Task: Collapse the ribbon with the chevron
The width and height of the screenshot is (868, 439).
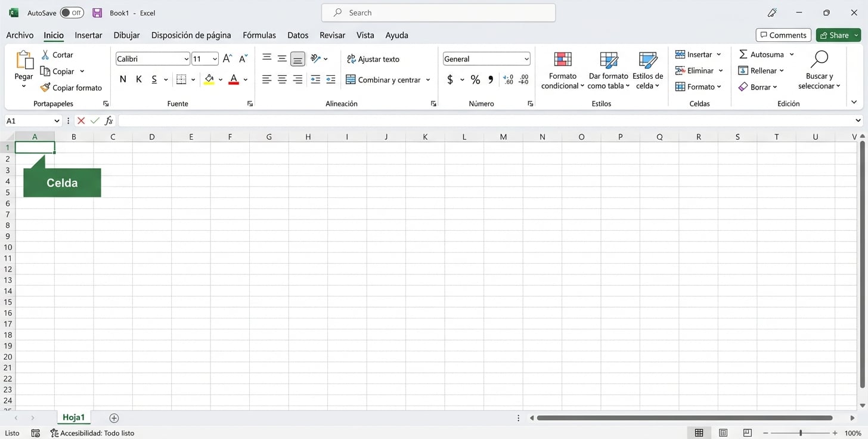Action: [x=854, y=103]
